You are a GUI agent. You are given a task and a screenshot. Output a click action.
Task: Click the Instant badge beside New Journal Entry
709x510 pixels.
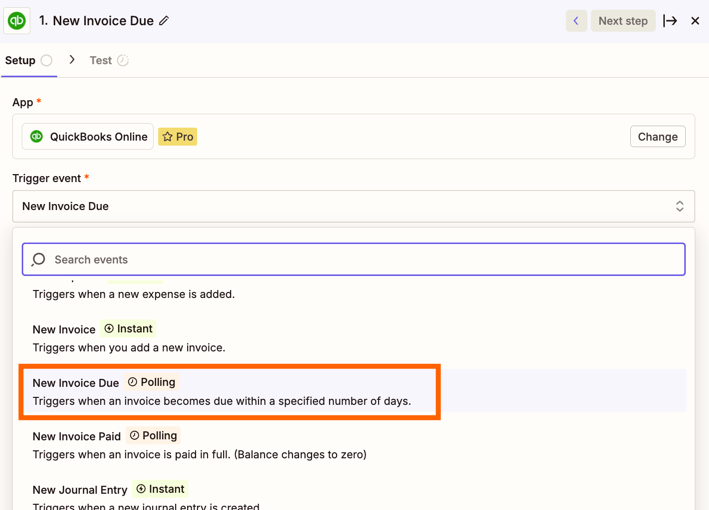160,489
